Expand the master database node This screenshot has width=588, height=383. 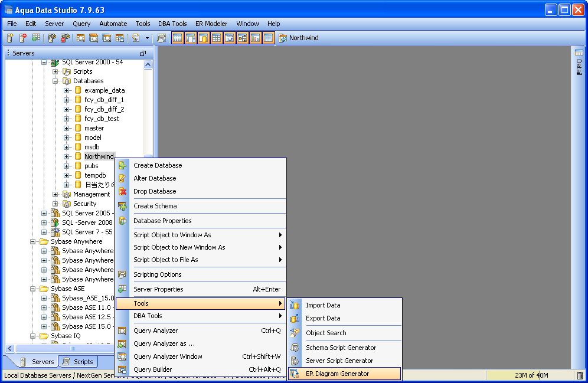[66, 128]
